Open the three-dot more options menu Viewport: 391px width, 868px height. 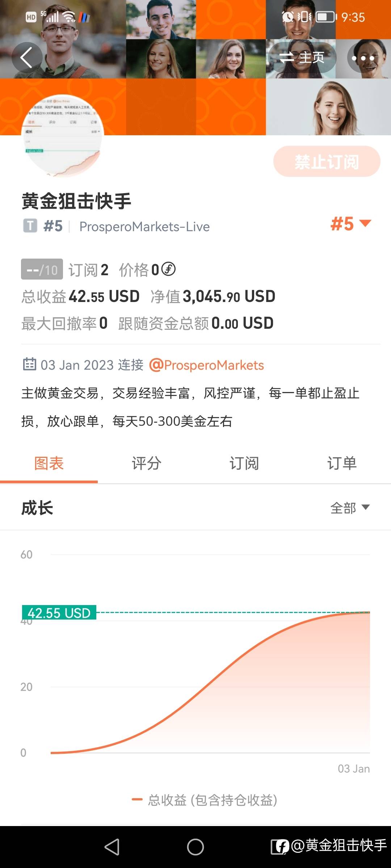363,58
